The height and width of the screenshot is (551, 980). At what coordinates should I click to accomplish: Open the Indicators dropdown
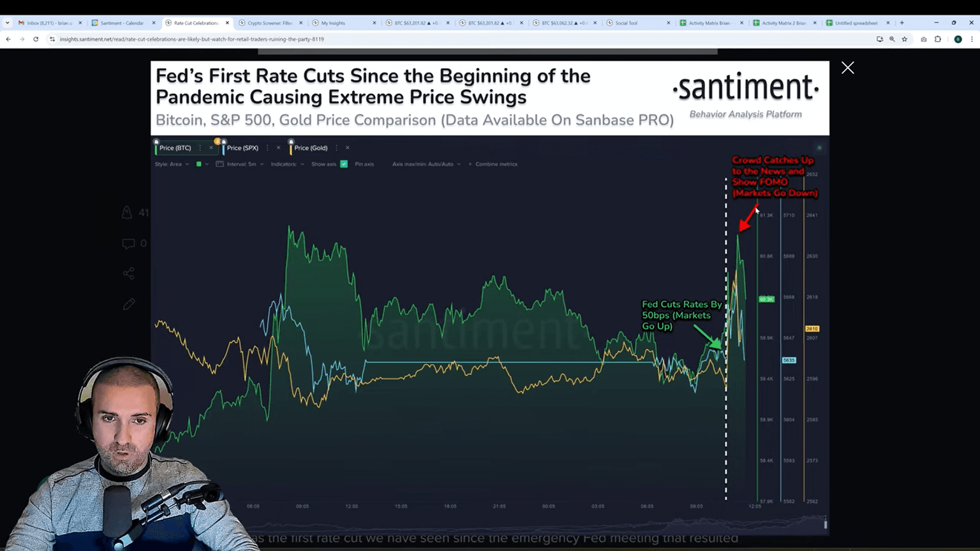(x=287, y=164)
